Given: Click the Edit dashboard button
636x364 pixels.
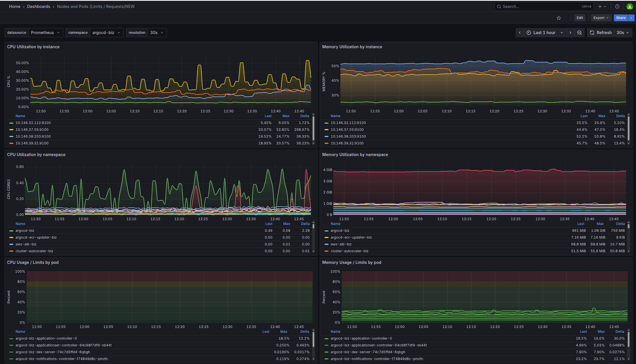Looking at the screenshot, I should (x=580, y=18).
